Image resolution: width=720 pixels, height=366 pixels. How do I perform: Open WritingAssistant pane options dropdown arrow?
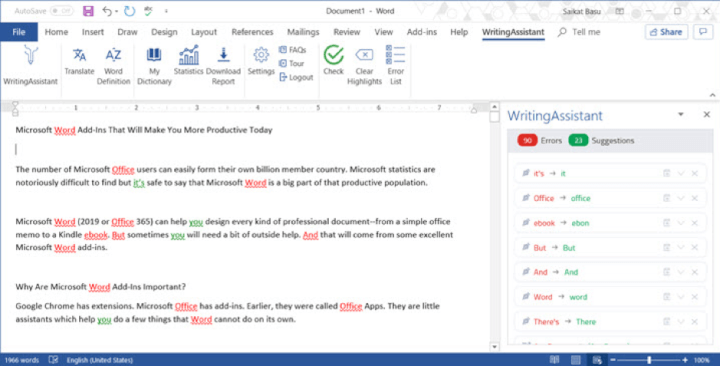point(681,114)
